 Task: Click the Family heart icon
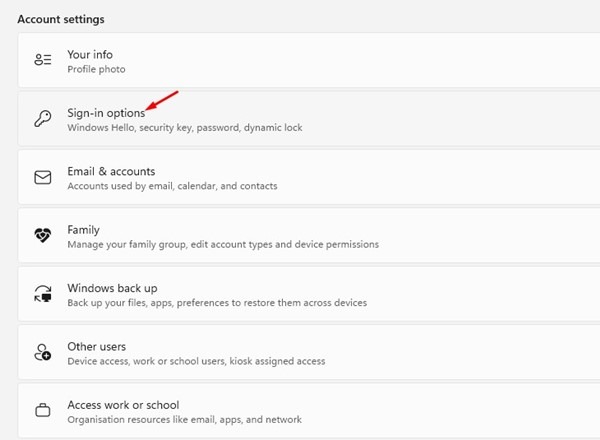[x=43, y=236]
